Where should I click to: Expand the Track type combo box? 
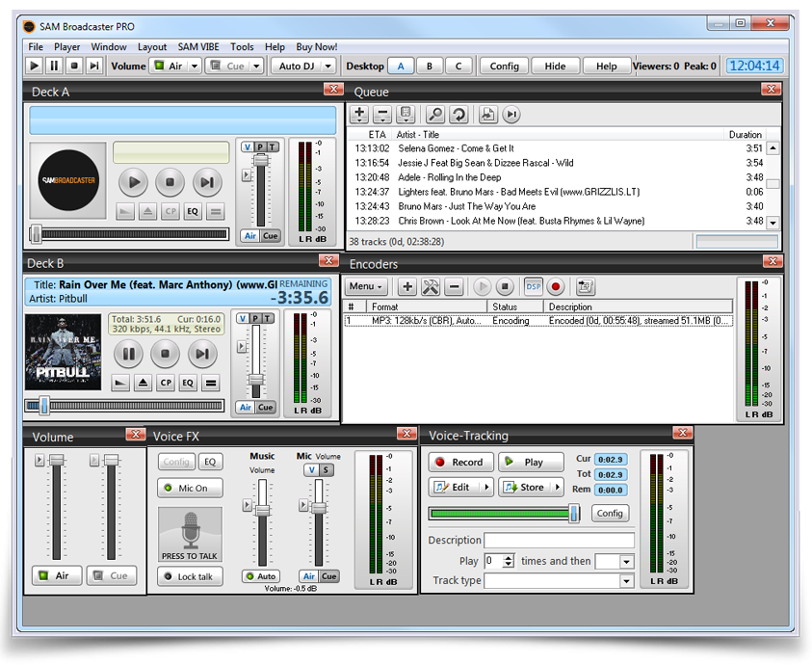[626, 581]
